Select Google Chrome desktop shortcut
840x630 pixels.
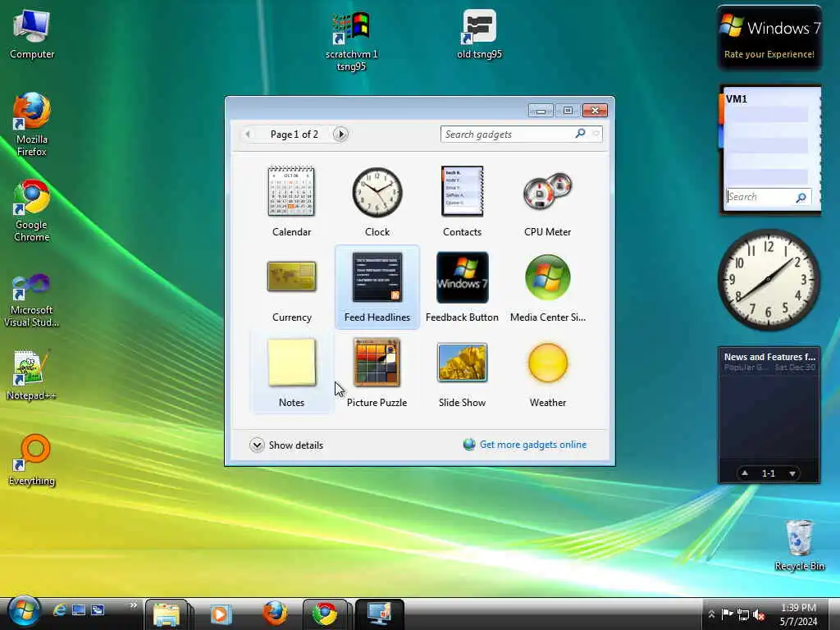point(32,211)
